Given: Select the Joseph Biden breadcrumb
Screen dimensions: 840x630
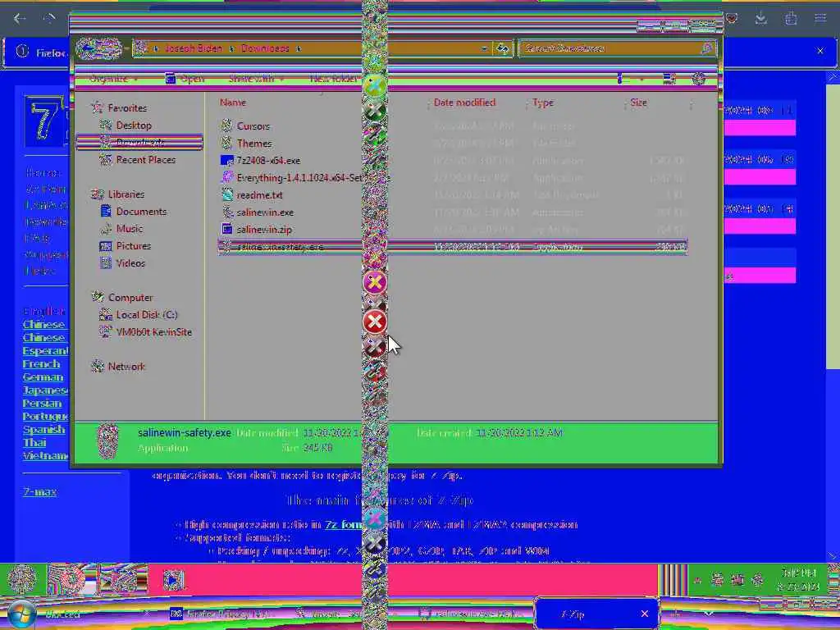Looking at the screenshot, I should click(193, 48).
